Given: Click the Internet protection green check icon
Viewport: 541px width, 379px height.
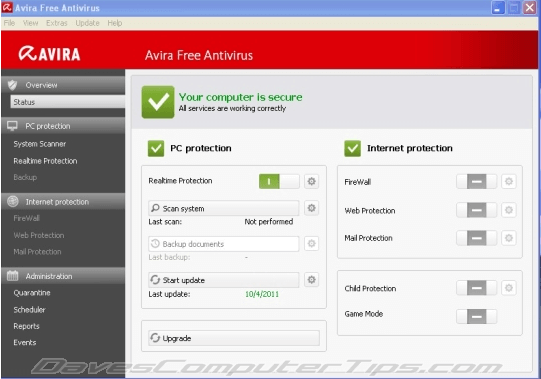Looking at the screenshot, I should click(352, 148).
